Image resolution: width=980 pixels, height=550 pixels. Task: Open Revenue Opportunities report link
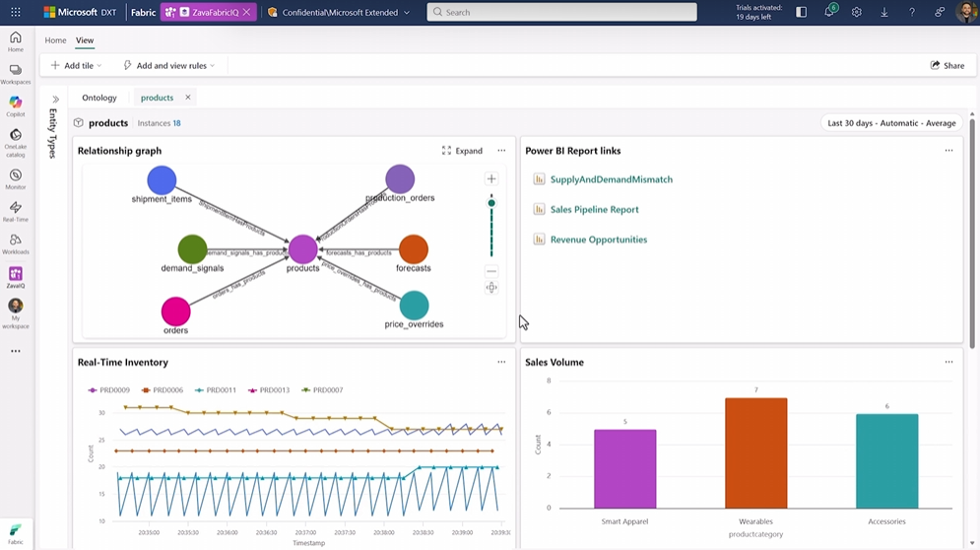click(x=599, y=239)
